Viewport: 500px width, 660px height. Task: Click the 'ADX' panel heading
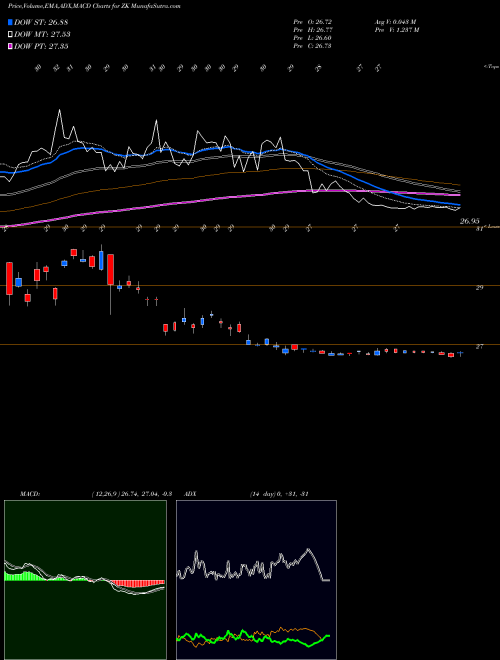click(191, 494)
